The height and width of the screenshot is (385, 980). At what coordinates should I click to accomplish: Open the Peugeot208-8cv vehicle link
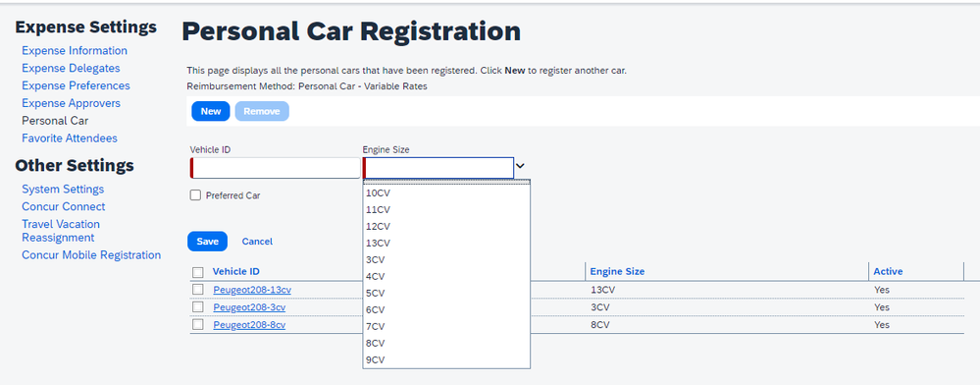pos(249,325)
